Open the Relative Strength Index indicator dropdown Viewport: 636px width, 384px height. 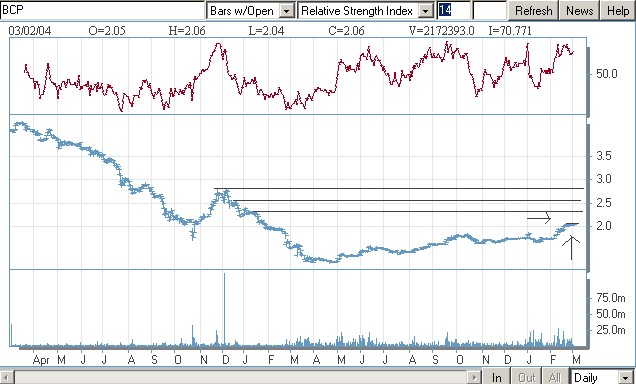pyautogui.click(x=365, y=11)
